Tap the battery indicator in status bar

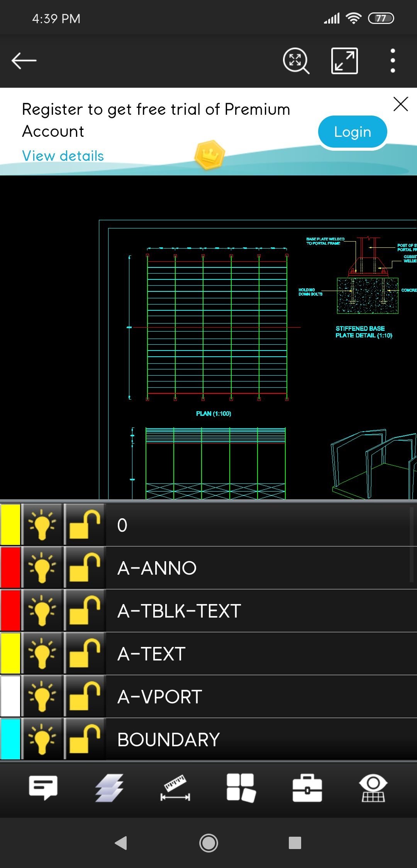click(381, 18)
